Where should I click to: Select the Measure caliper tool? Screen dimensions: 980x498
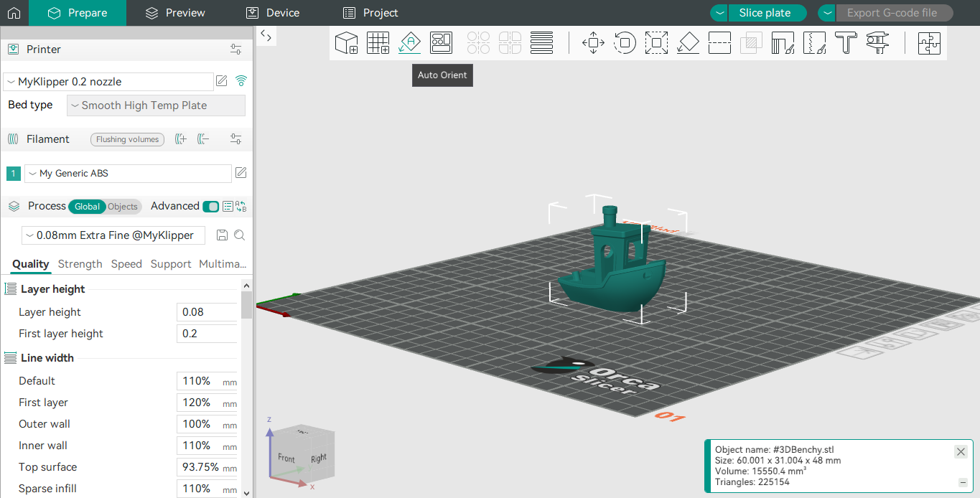(878, 43)
